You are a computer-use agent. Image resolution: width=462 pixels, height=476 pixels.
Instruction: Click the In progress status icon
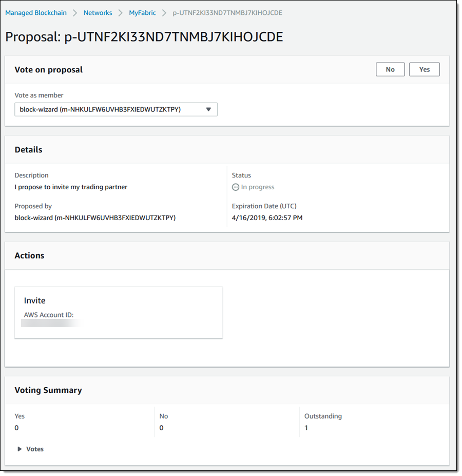click(x=236, y=187)
